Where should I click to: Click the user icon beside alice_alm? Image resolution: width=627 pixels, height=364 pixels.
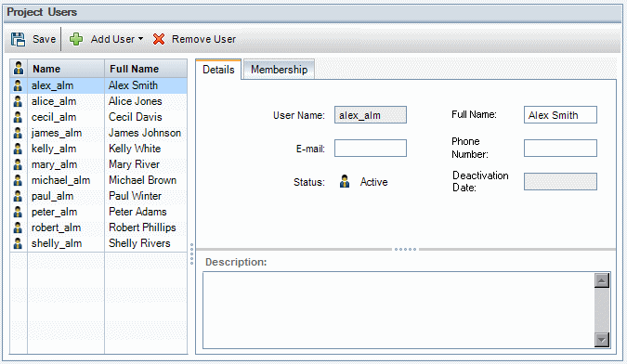(18, 101)
